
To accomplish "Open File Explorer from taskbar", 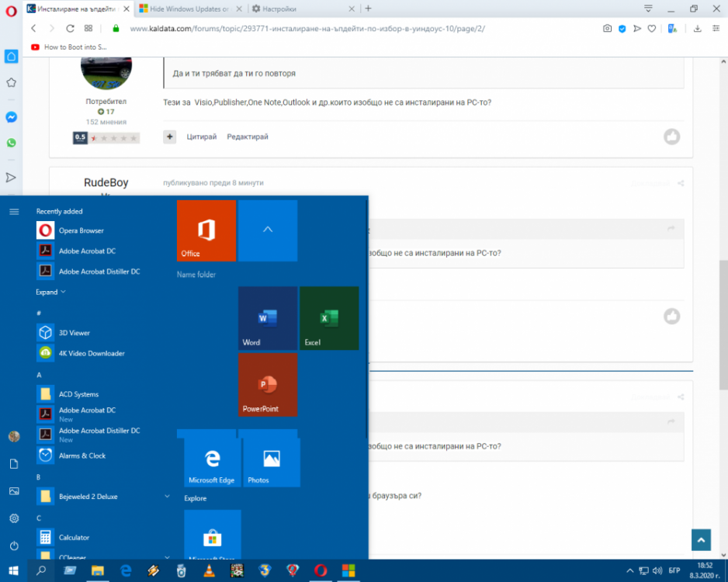I will (x=98, y=570).
